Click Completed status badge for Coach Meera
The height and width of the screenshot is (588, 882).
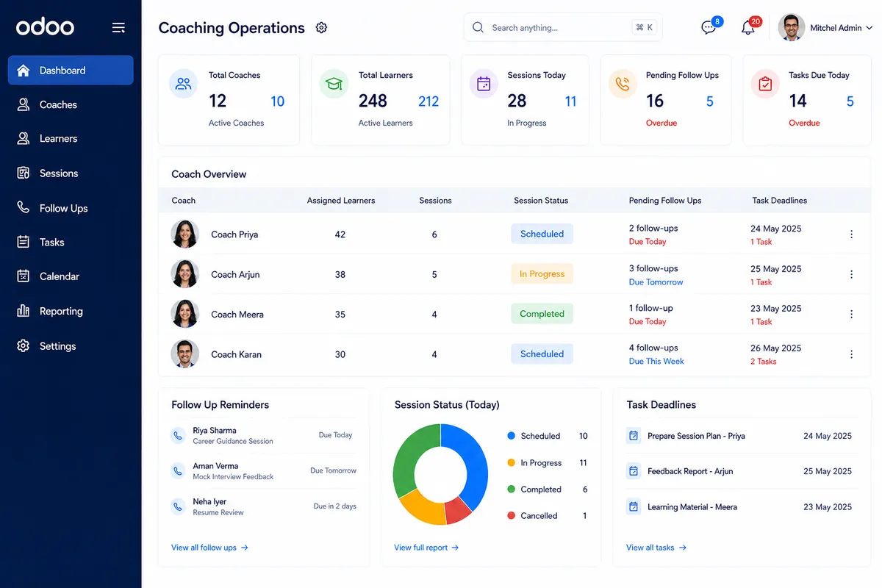tap(542, 314)
